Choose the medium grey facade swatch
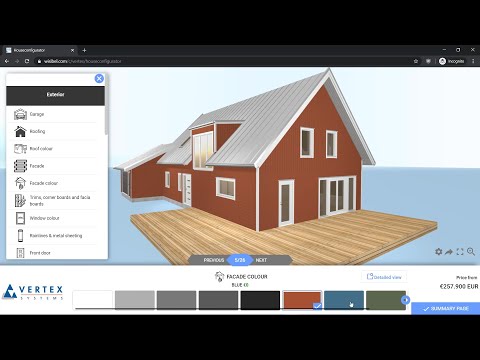Image resolution: width=480 pixels, height=360 pixels. (x=177, y=300)
